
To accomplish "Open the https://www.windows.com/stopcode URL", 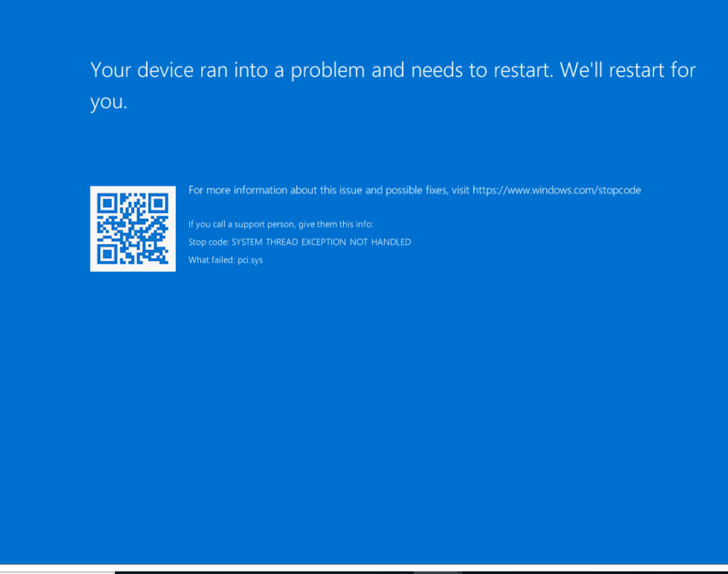I will pos(557,190).
